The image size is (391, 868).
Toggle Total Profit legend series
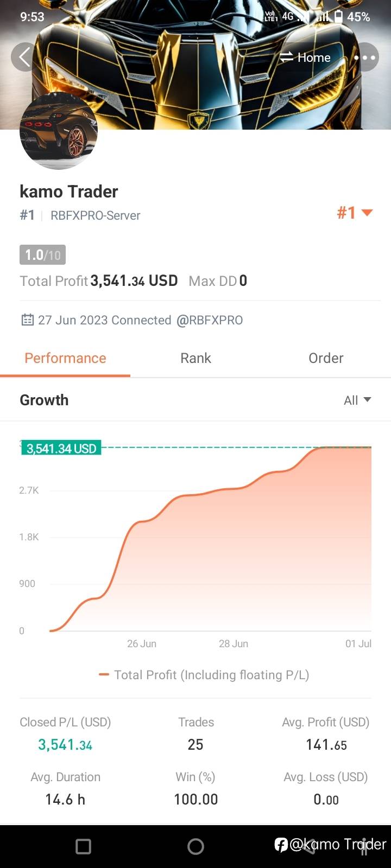coord(204,675)
